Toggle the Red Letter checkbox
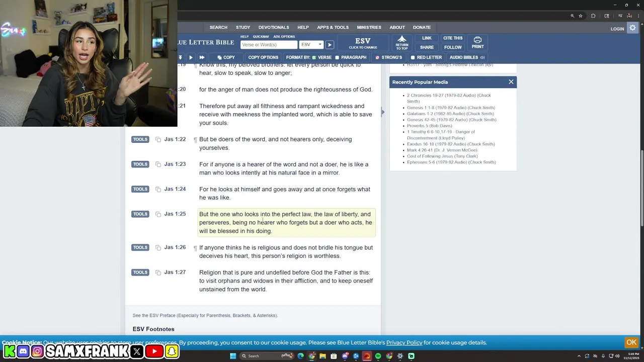Screen dimensions: 644x362 pos(413,57)
